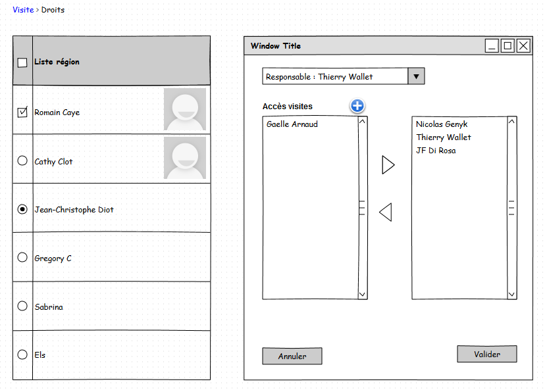The width and height of the screenshot is (547, 392).
Task: Open the Visite breadcrumb link
Action: [23, 10]
